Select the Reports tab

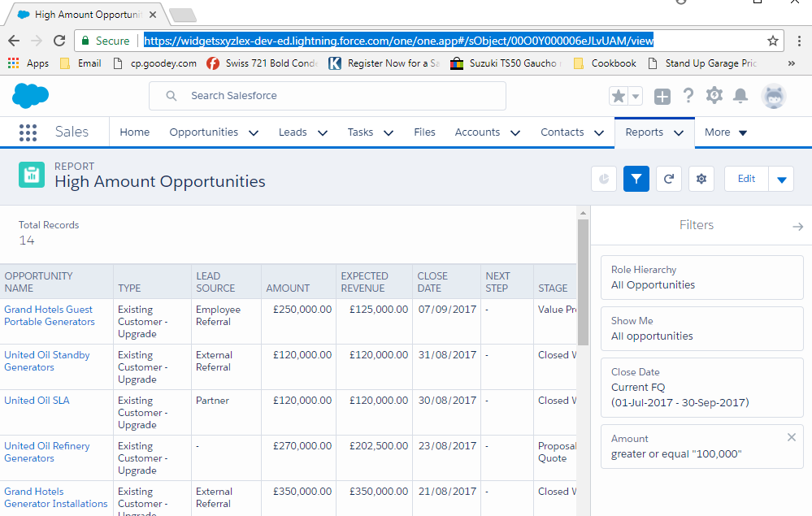645,132
